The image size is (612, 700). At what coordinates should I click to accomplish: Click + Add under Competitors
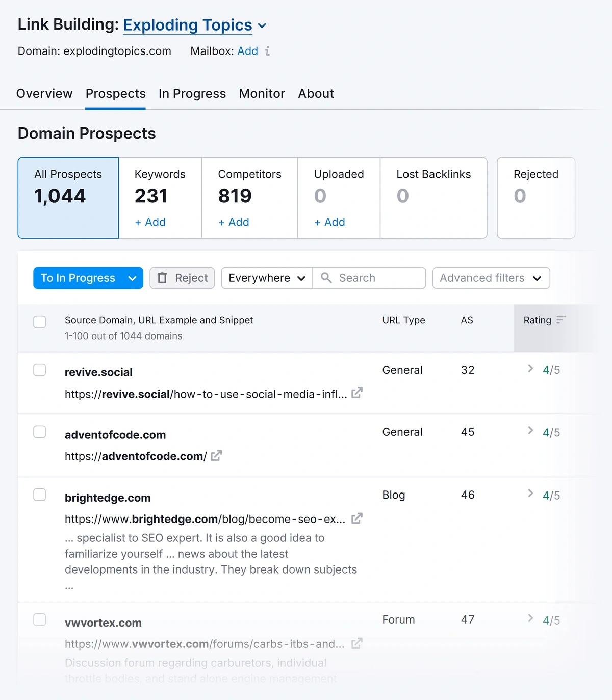tap(234, 222)
